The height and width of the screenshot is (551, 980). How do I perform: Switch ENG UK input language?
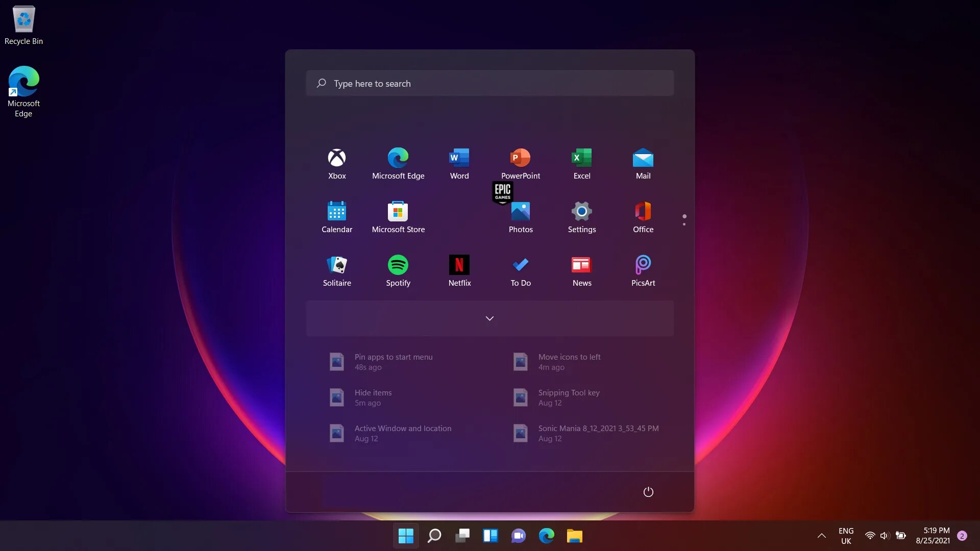[x=846, y=536]
